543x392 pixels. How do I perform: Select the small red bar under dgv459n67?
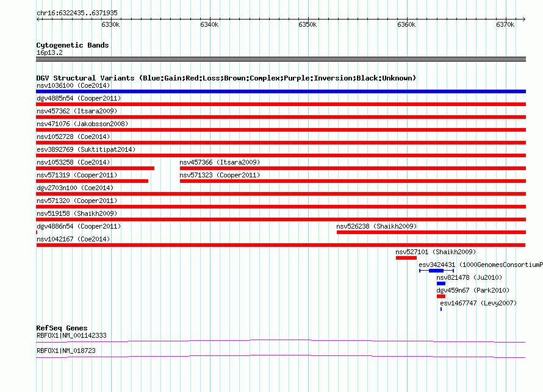tap(441, 296)
